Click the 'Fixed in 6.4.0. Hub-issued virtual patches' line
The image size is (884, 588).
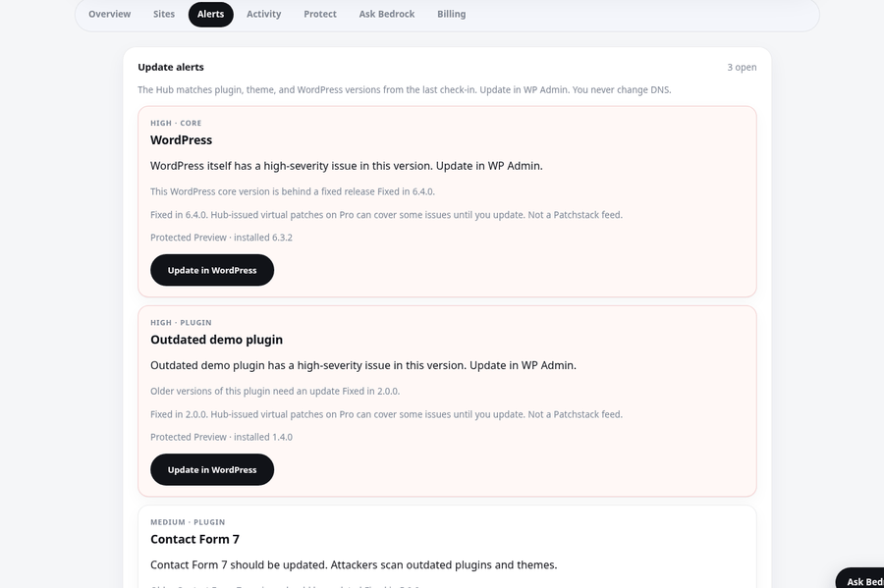tap(387, 215)
